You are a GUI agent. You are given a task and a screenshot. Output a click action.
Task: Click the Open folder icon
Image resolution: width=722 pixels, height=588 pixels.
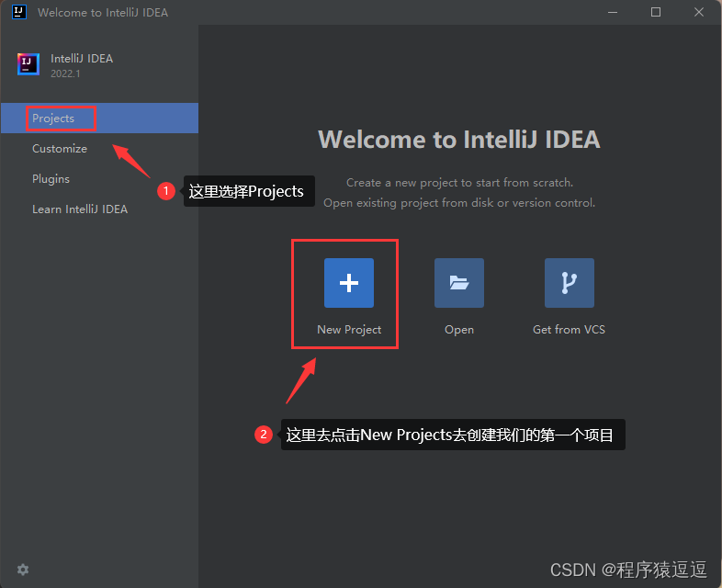[459, 283]
